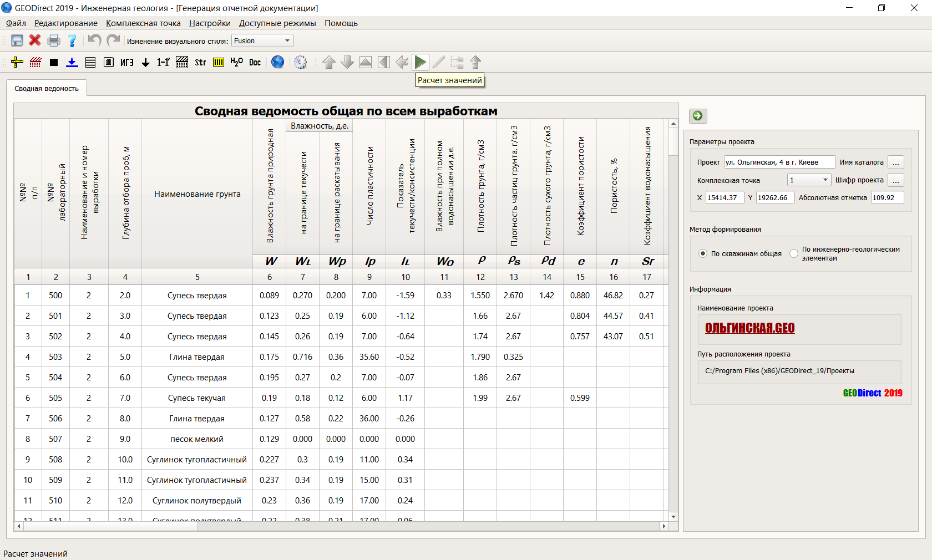Click the yellow ruler cross tool icon
Viewport: 932px width, 560px height.
[17, 62]
